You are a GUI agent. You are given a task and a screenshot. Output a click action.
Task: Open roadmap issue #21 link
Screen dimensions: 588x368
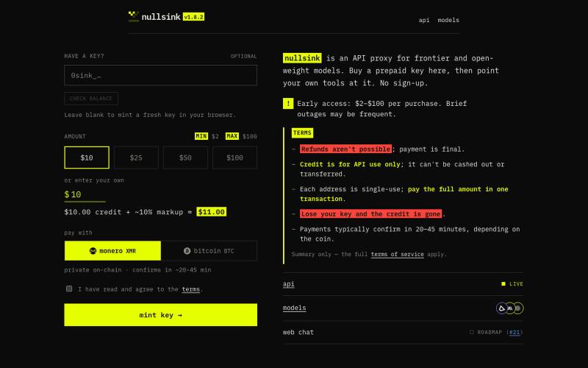click(x=514, y=333)
